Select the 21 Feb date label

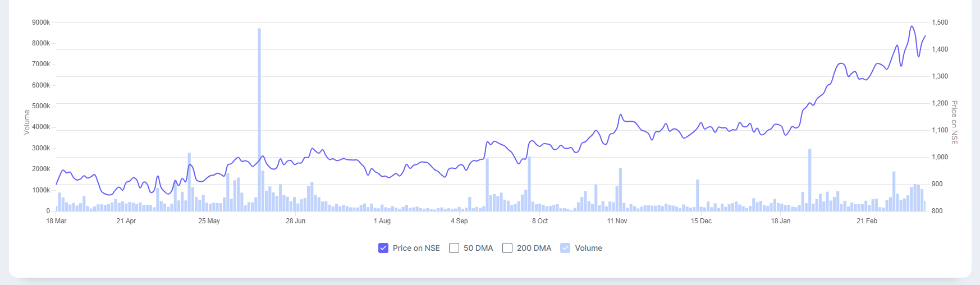point(867,221)
